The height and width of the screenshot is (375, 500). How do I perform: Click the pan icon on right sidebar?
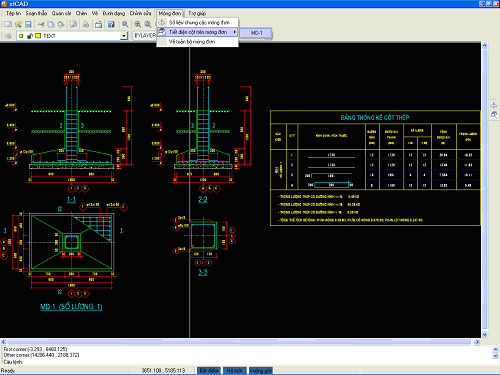[494, 106]
